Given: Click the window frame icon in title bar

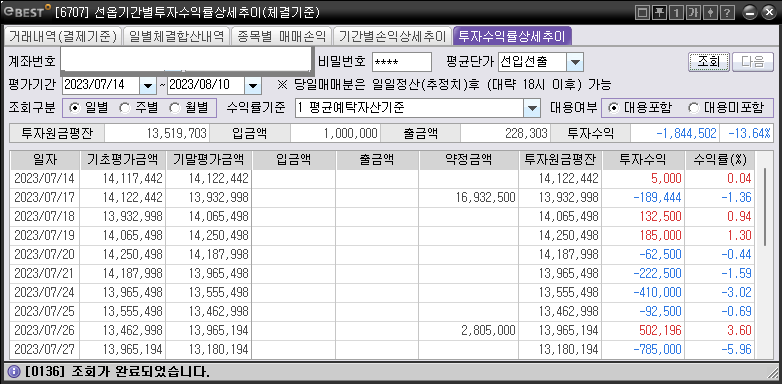Looking at the screenshot, I should [x=643, y=12].
